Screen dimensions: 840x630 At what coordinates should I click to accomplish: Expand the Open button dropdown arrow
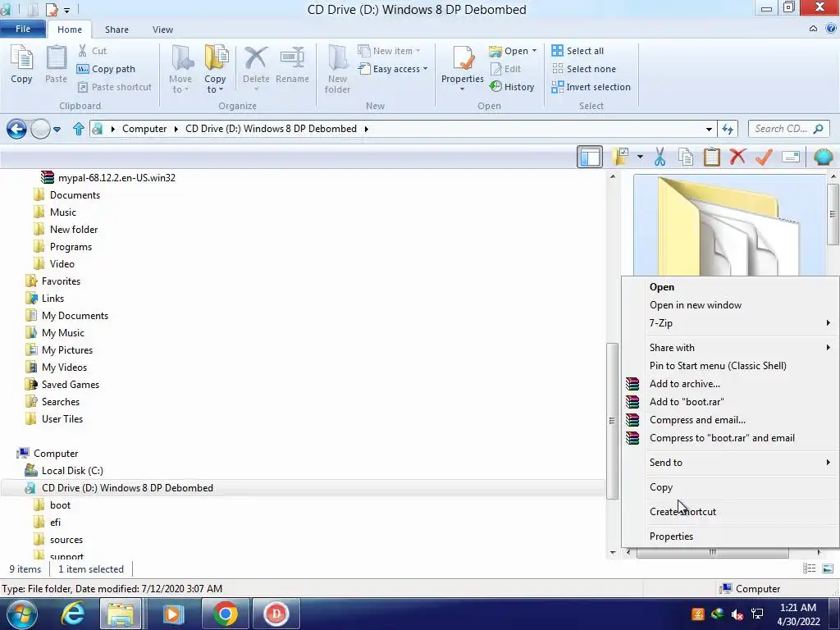(534, 51)
